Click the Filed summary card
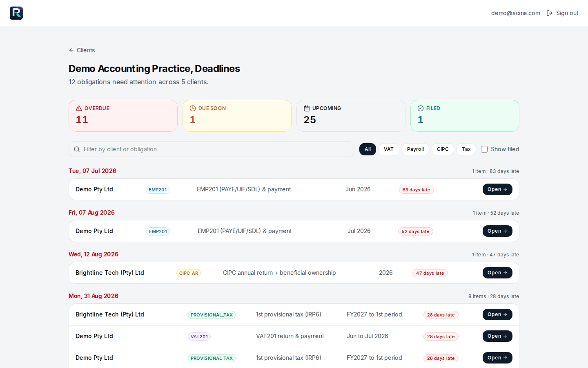The width and height of the screenshot is (588, 368). (465, 116)
